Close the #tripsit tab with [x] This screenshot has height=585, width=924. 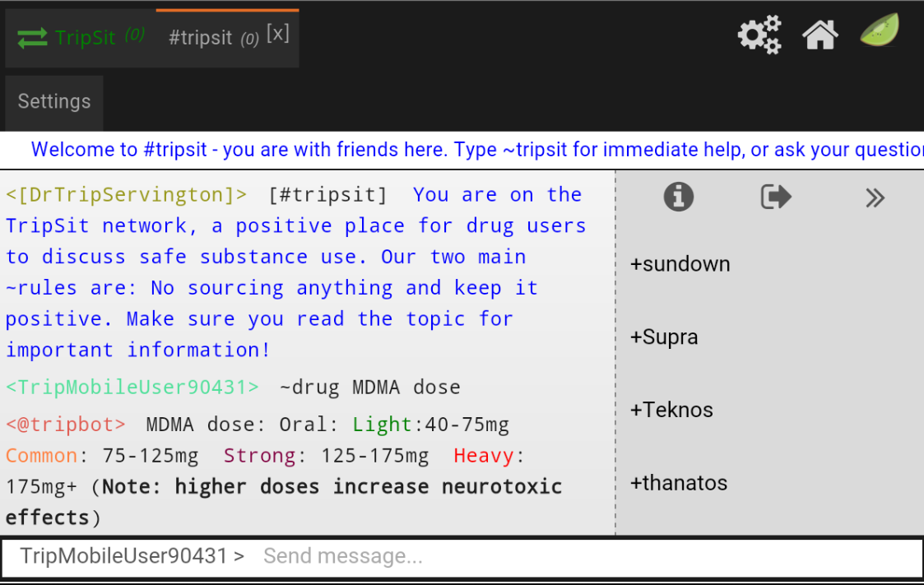pyautogui.click(x=277, y=35)
